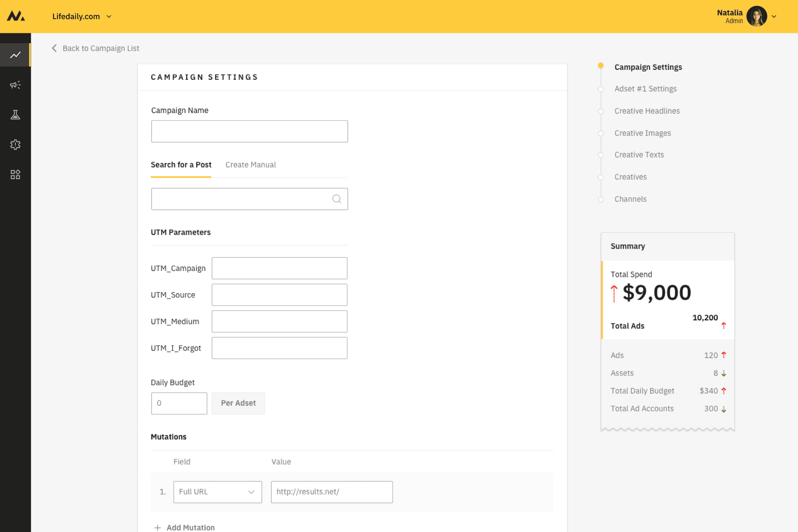Click the gear alert settings sidebar icon
Viewport: 798px width, 532px height.
15,145
